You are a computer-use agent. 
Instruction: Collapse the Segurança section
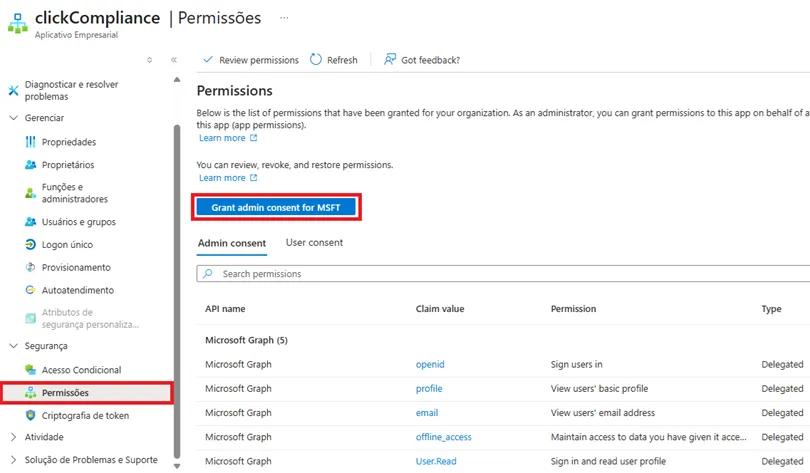(x=13, y=345)
